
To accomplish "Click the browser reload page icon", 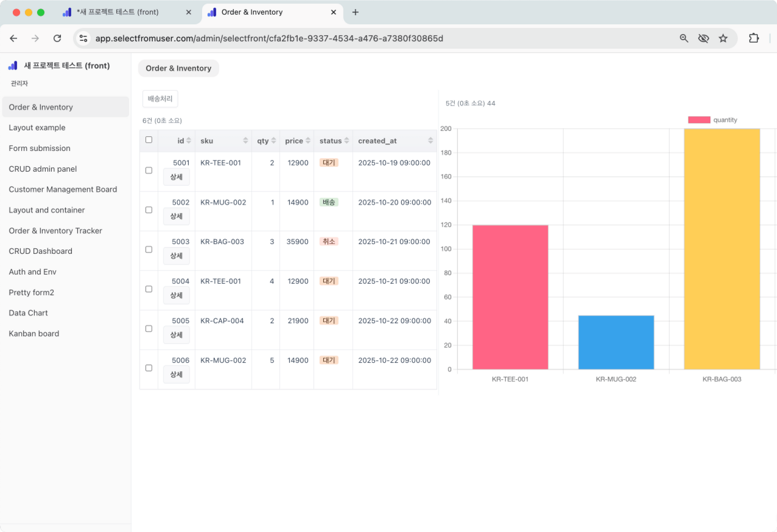I will point(57,38).
